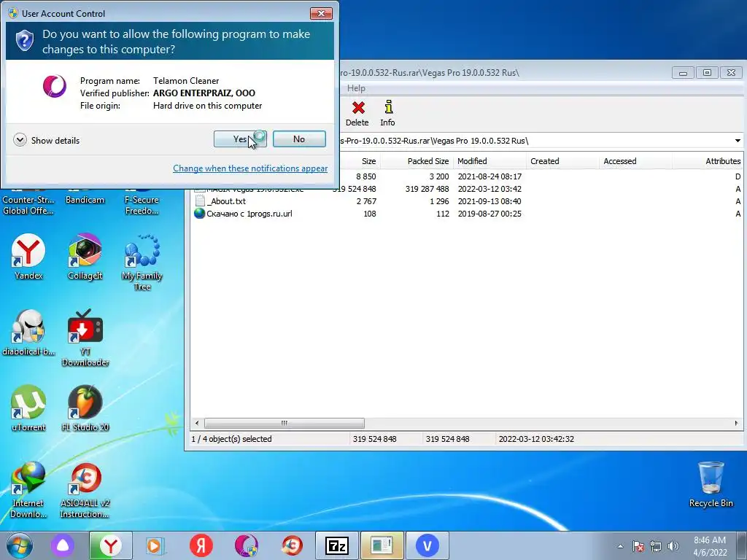This screenshot has height=560, width=747.
Task: Switch to Telamon Cleaner taskbar icon
Action: (x=247, y=545)
